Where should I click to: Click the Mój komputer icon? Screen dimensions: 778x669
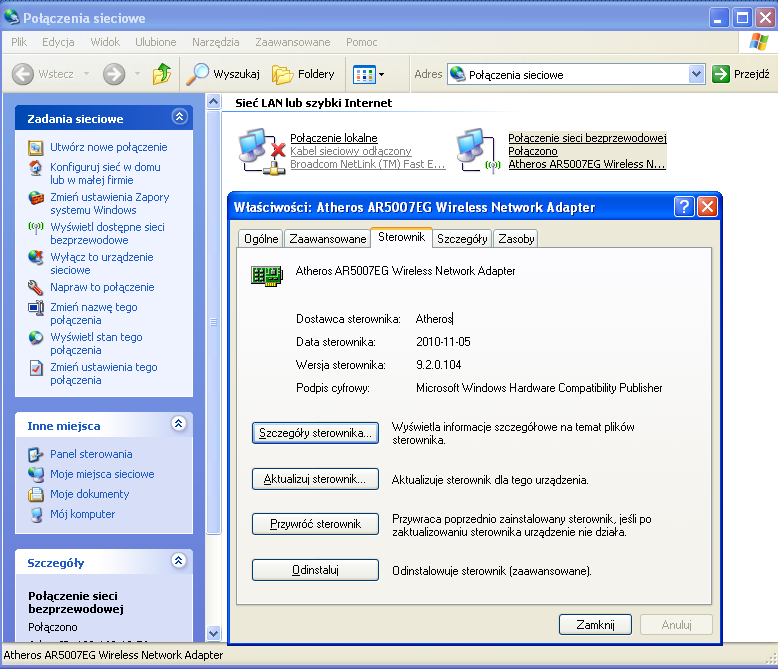click(36, 515)
